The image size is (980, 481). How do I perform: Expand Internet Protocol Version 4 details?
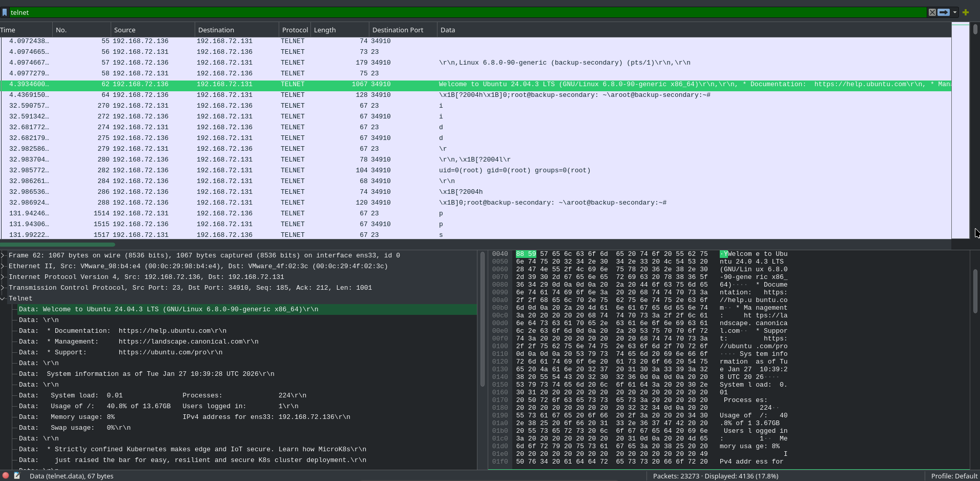pyautogui.click(x=4, y=276)
